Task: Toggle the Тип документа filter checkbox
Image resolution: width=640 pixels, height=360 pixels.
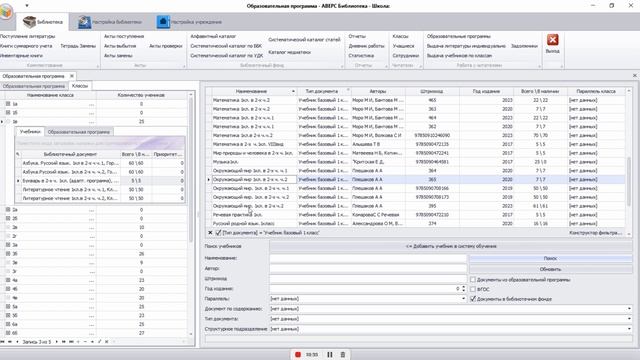Action: point(218,233)
